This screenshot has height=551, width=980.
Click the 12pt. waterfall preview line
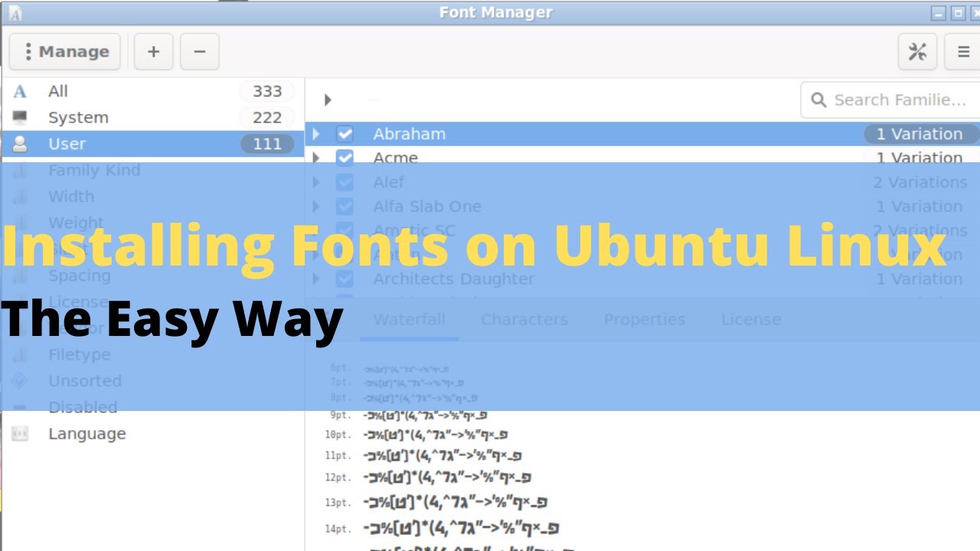pos(448,478)
